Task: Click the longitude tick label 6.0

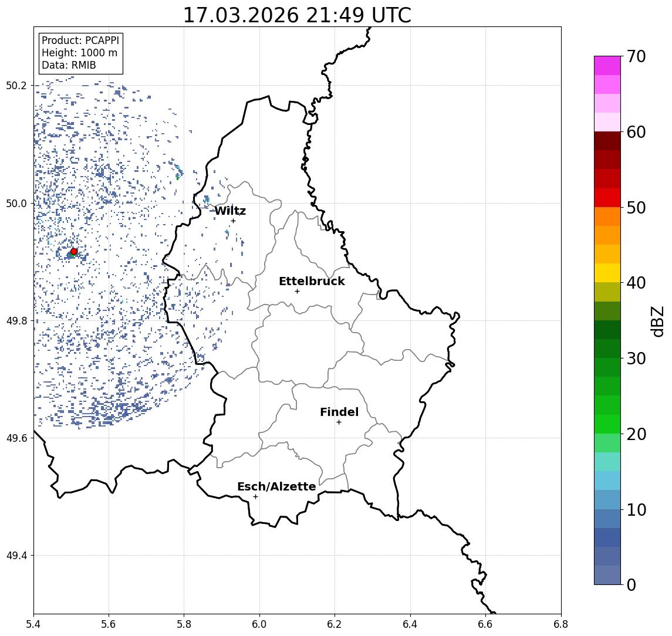Action: click(260, 624)
